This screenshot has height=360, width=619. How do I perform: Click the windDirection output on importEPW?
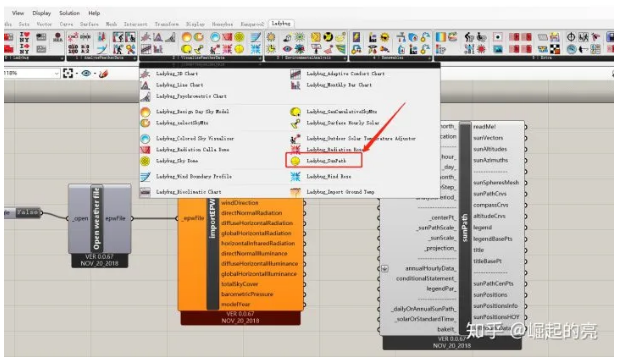click(x=240, y=202)
